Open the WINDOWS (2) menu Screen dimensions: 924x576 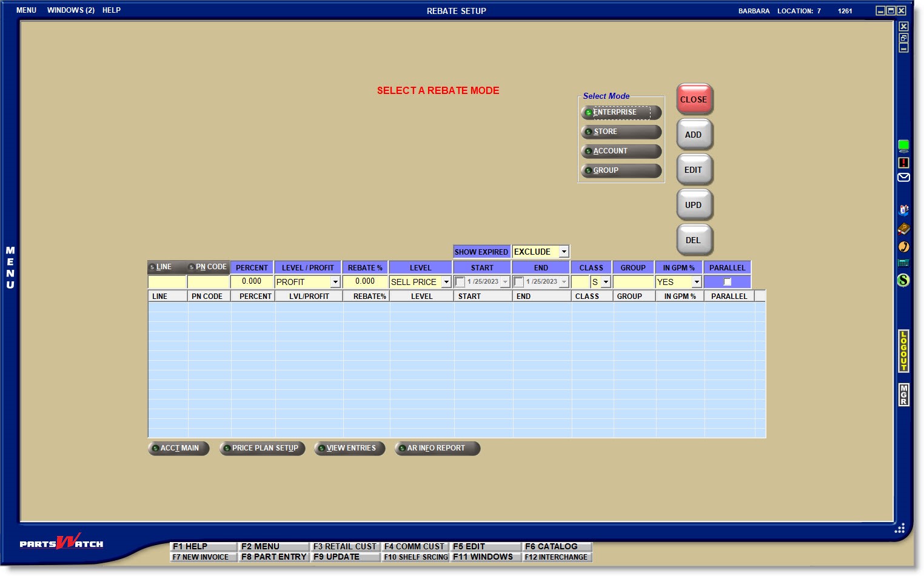70,10
